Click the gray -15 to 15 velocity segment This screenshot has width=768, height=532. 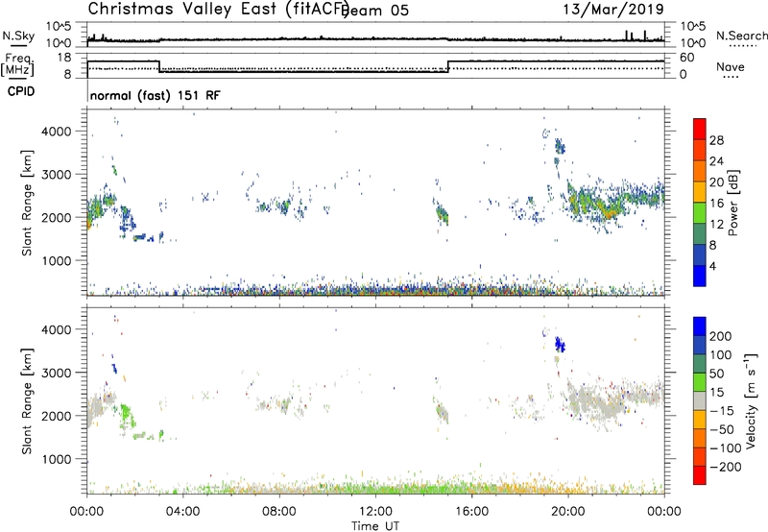[x=700, y=401]
